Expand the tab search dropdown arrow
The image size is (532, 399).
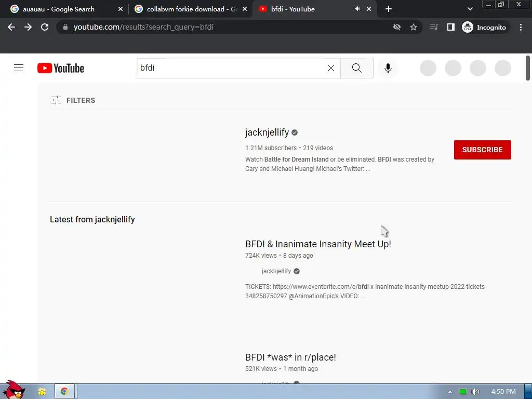(470, 9)
